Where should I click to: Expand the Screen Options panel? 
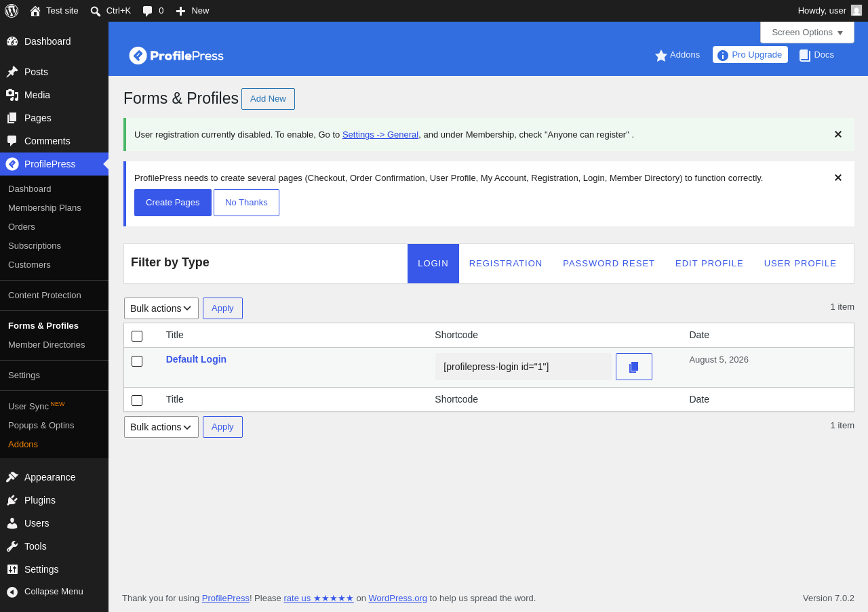807,32
